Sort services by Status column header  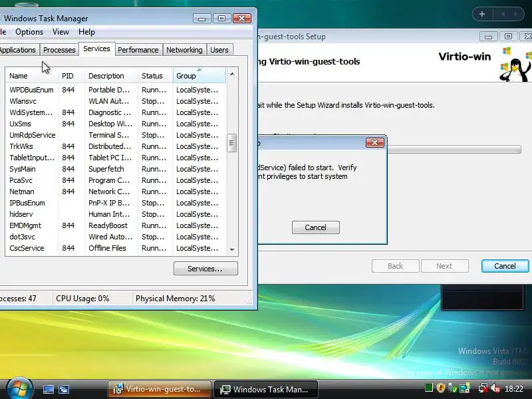point(156,76)
